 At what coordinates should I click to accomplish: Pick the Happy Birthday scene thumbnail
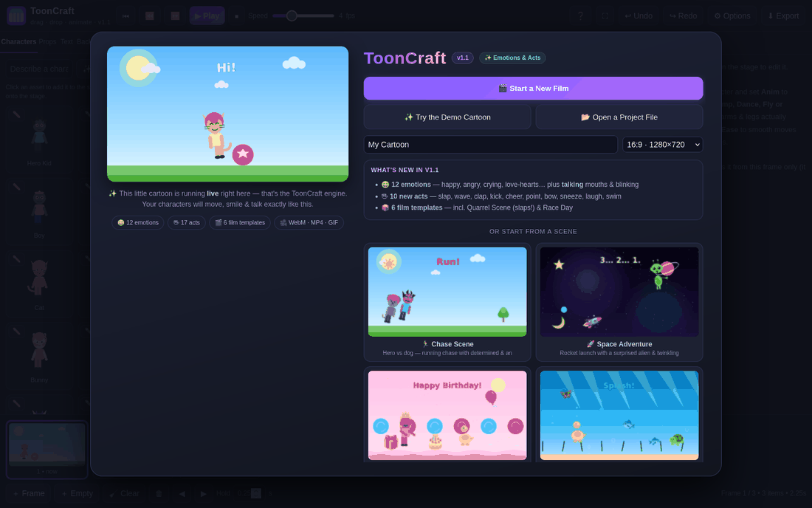[x=447, y=415]
